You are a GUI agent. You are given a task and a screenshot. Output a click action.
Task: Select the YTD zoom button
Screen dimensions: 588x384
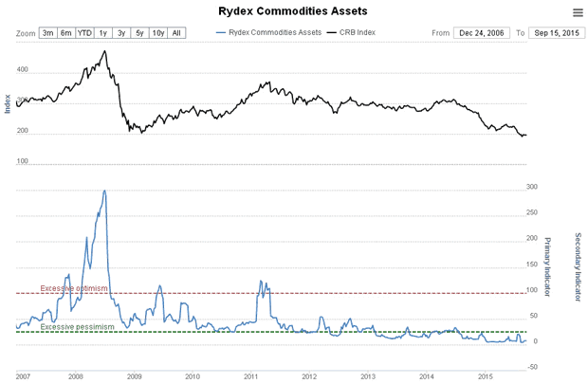click(x=84, y=33)
